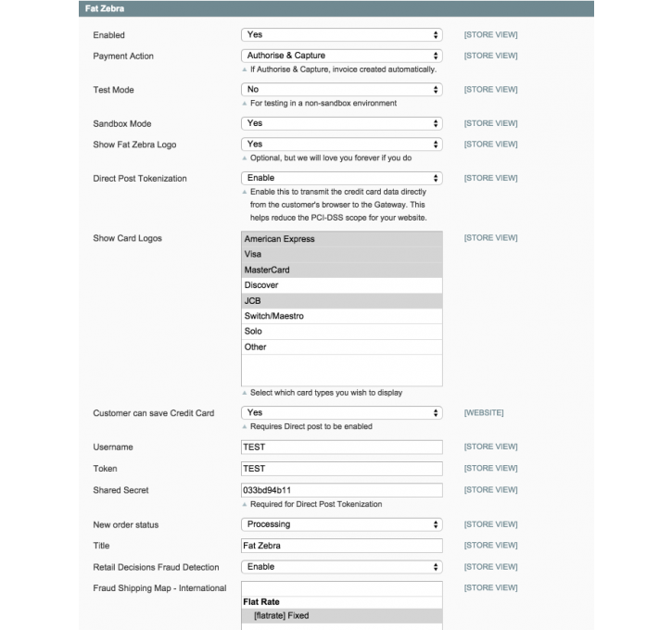Click hint 'Optional, but we will love you forever'
Image resolution: width=672 pixels, height=630 pixels.
[331, 158]
